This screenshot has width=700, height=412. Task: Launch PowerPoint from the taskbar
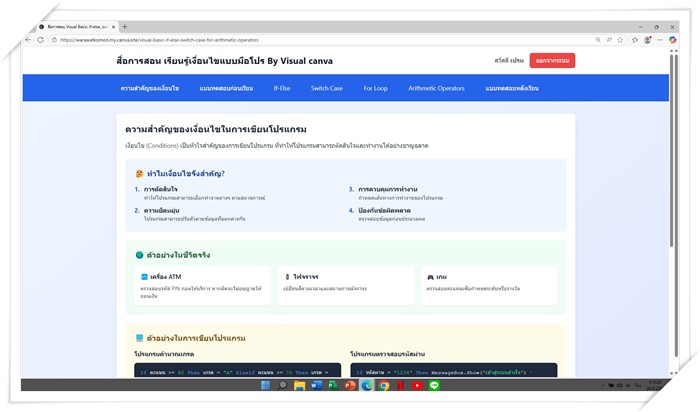click(x=351, y=385)
